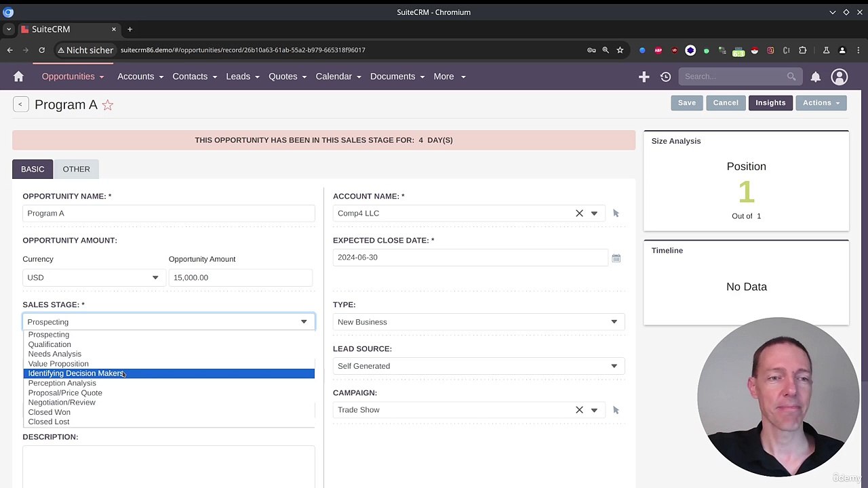Pick Perception Analysis sales stage
The width and height of the screenshot is (868, 488).
point(169,383)
